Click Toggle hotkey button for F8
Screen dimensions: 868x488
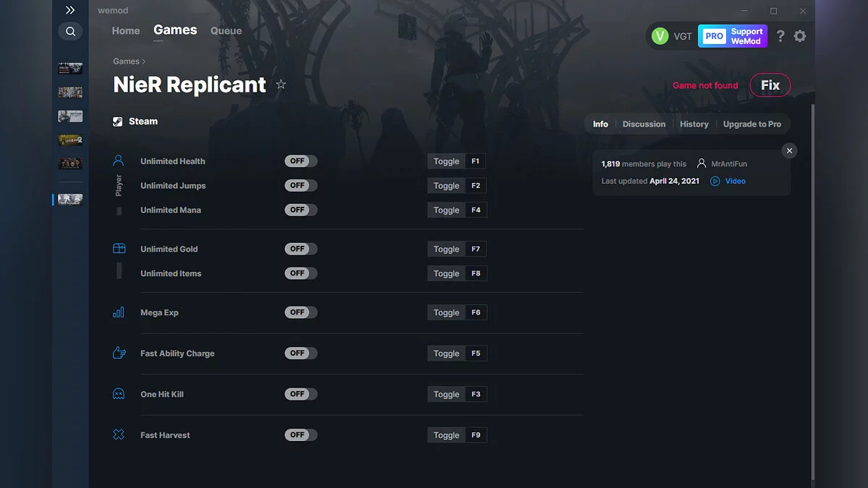tap(457, 274)
